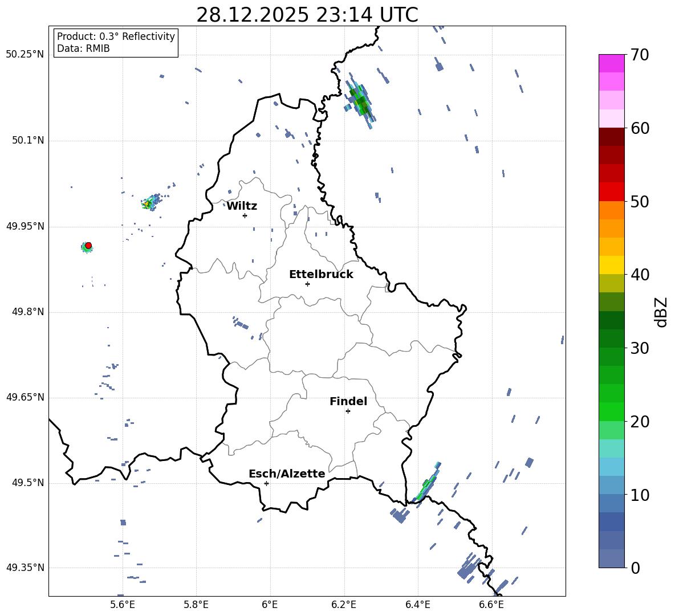
Task: Click the 50.1°N latitude label
Action: click(x=28, y=141)
